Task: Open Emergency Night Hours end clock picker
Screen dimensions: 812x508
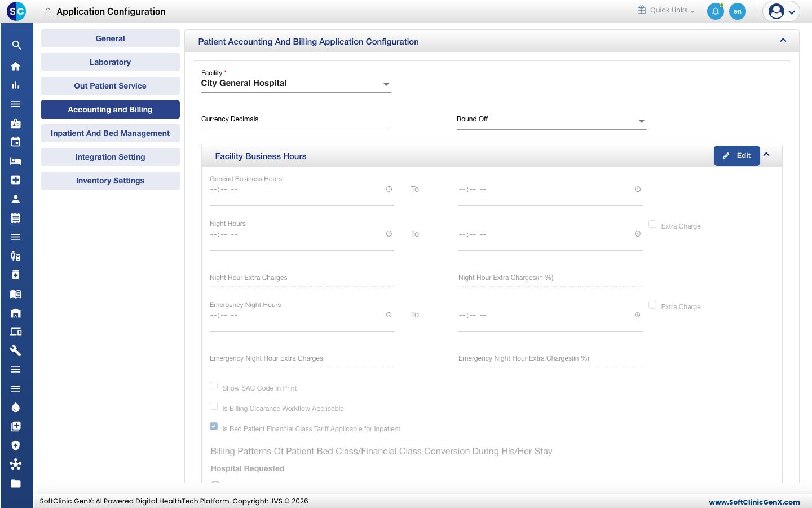Action: [x=638, y=315]
